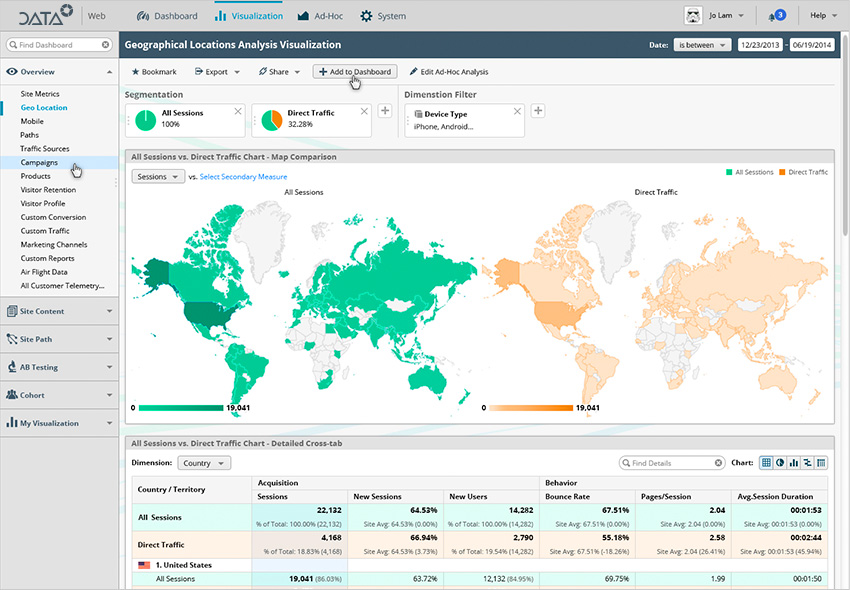Viewport: 850px width, 590px height.
Task: Switch chart to bar chart view
Action: 794,463
